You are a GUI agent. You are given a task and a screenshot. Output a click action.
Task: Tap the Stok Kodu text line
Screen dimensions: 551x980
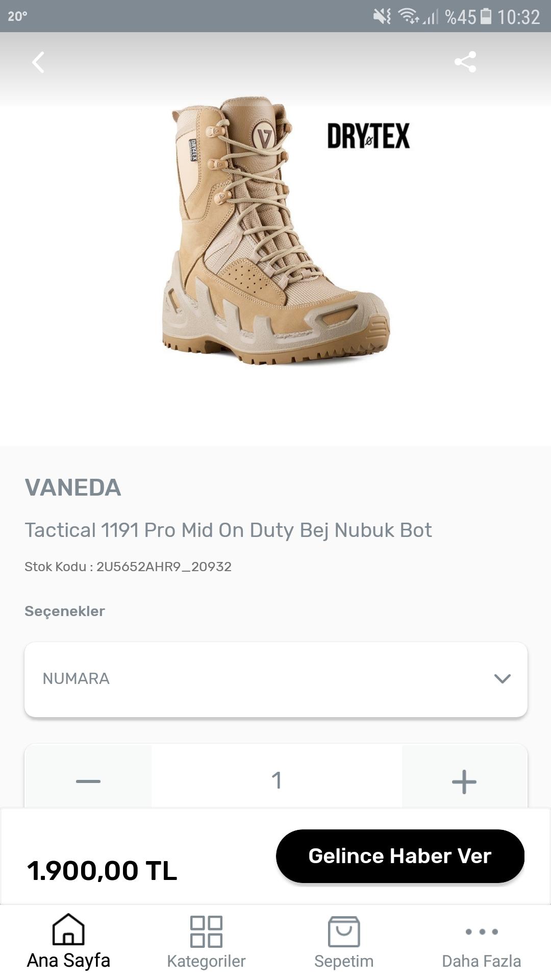tap(128, 567)
